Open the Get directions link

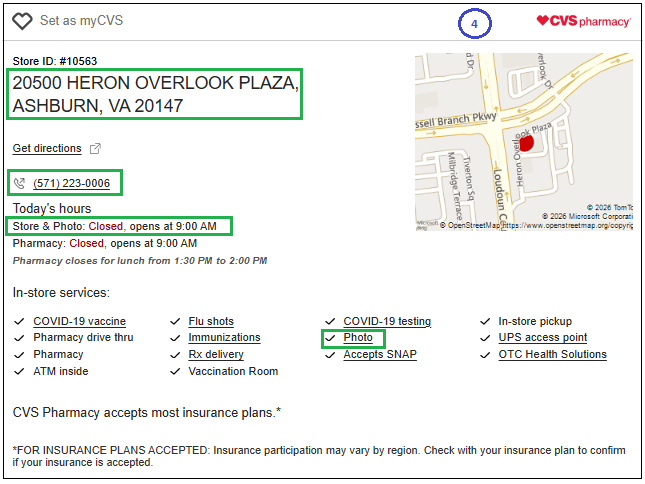coord(47,148)
